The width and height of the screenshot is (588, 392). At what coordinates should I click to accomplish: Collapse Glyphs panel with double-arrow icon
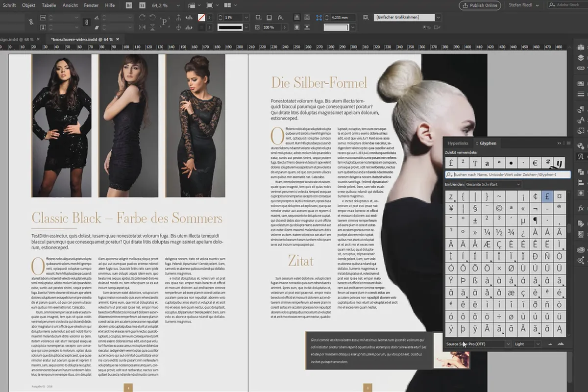(x=559, y=143)
